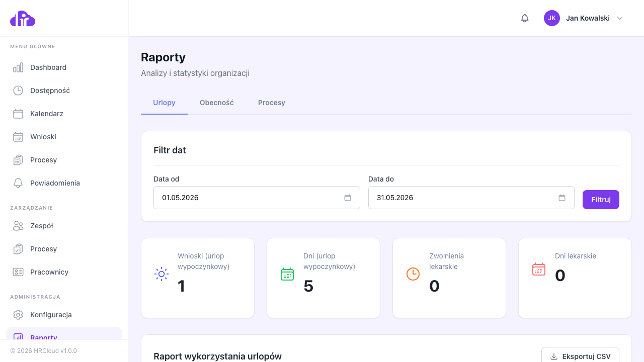Open notifications bell in top bar
The image size is (644, 362).
[x=525, y=18]
